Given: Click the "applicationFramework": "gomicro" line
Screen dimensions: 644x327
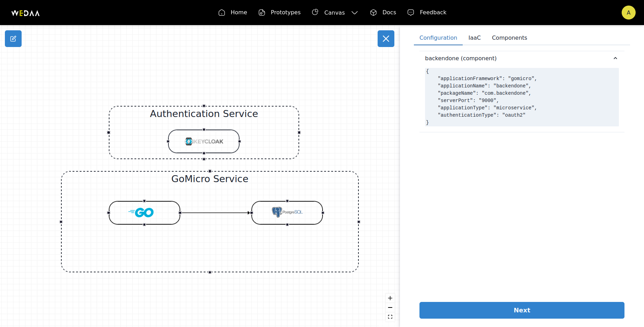Looking at the screenshot, I should pos(487,79).
